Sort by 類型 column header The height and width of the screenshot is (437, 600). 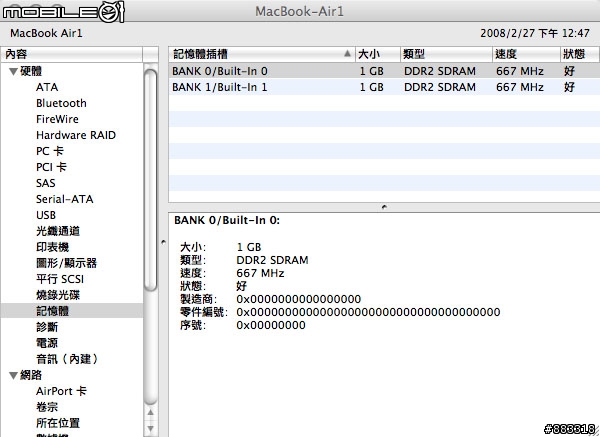(x=446, y=54)
